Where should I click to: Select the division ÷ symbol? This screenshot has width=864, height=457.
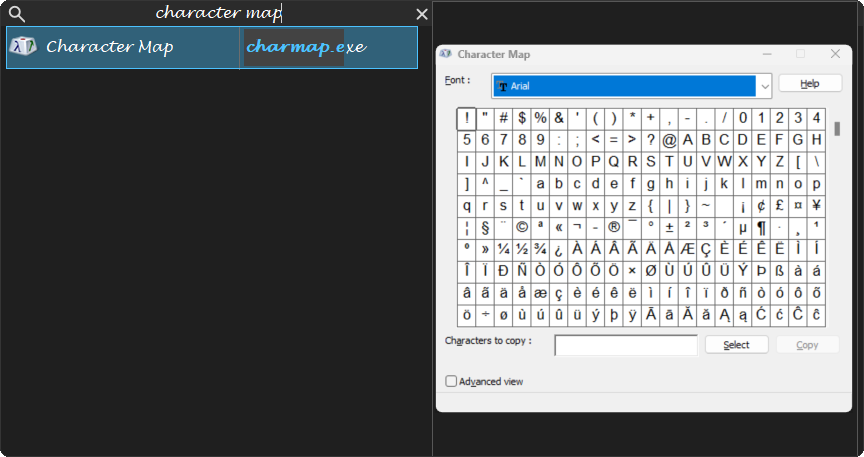point(485,315)
